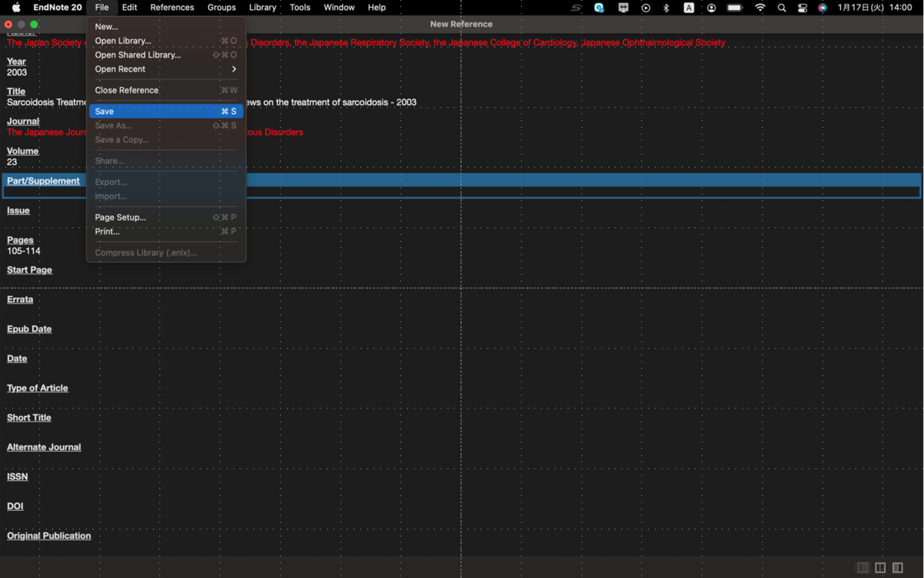The height and width of the screenshot is (578, 924).
Task: Open the Window menu
Action: pyautogui.click(x=339, y=8)
